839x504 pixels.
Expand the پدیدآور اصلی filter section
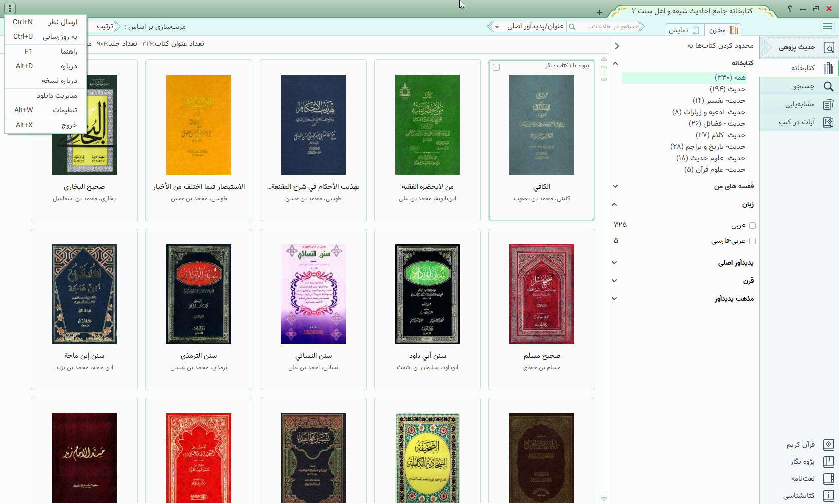(x=615, y=263)
